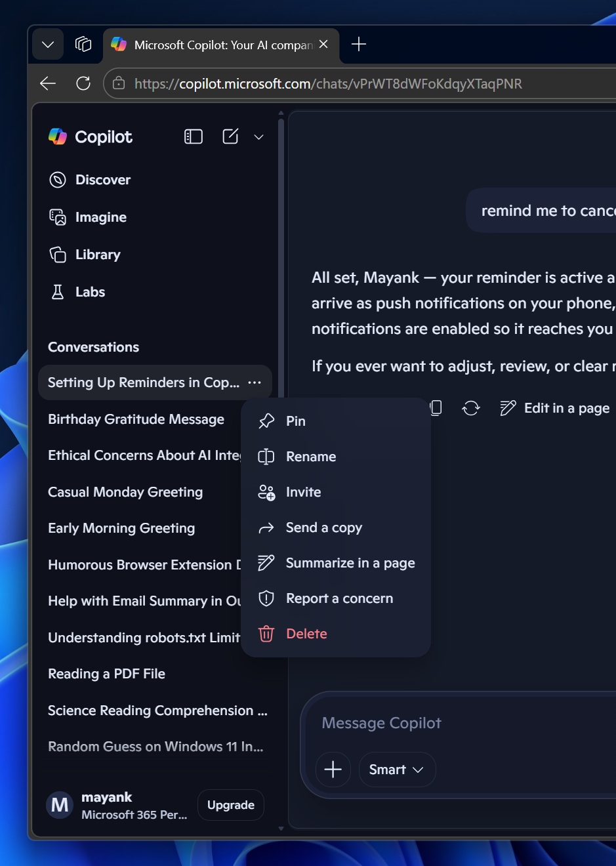Open the chevron menu next to new chat
This screenshot has height=866, width=616.
coord(258,137)
